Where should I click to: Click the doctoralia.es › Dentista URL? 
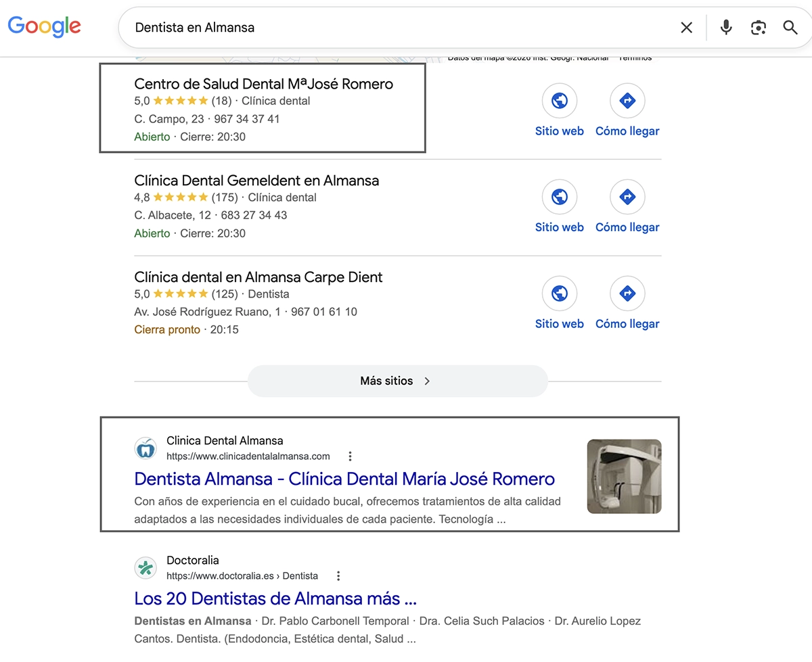[242, 576]
